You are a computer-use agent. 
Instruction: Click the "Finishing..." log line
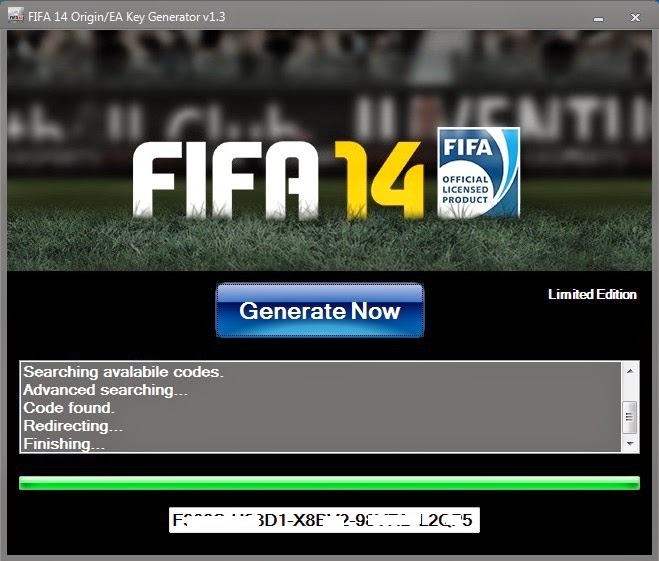click(64, 444)
